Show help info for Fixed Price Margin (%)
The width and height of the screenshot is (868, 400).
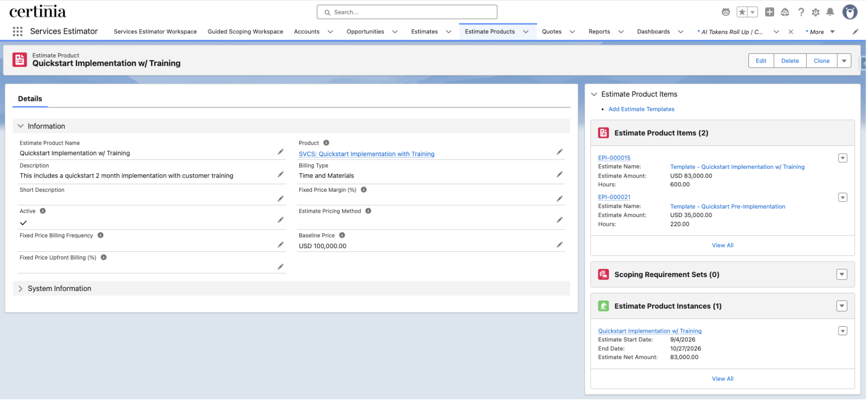click(364, 190)
